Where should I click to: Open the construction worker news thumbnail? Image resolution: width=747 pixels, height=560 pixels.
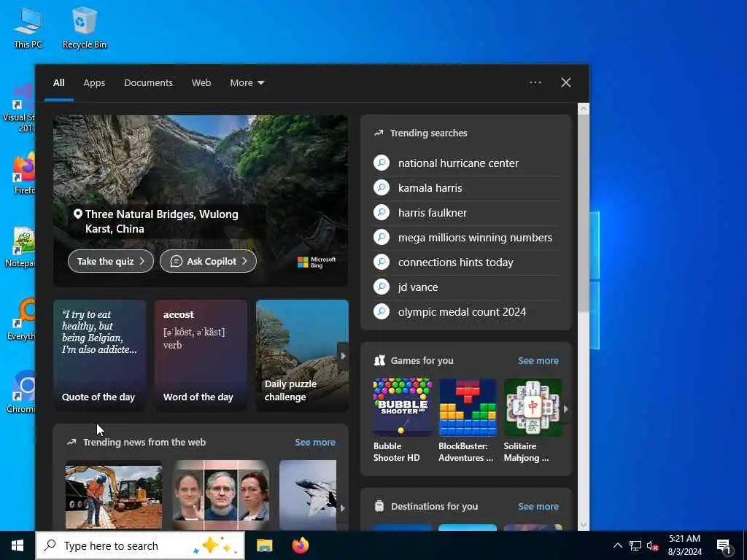point(113,495)
